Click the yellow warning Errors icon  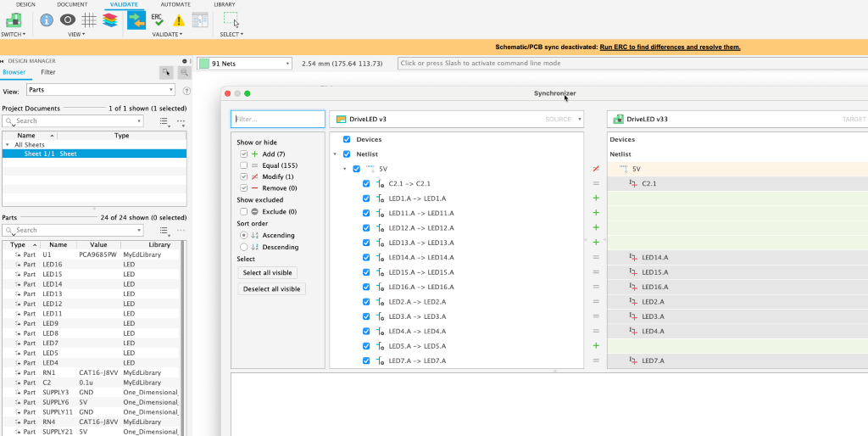179,20
